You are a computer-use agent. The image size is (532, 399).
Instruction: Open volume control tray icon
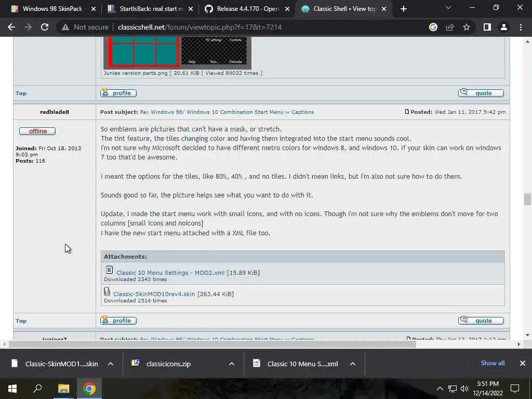click(464, 389)
